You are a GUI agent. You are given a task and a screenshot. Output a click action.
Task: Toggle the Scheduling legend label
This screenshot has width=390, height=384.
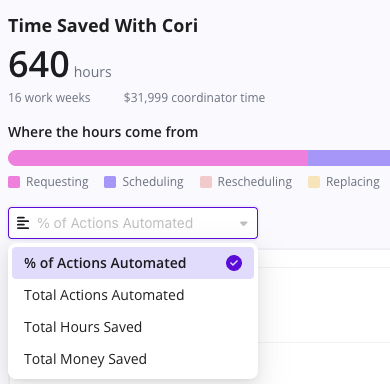click(153, 182)
